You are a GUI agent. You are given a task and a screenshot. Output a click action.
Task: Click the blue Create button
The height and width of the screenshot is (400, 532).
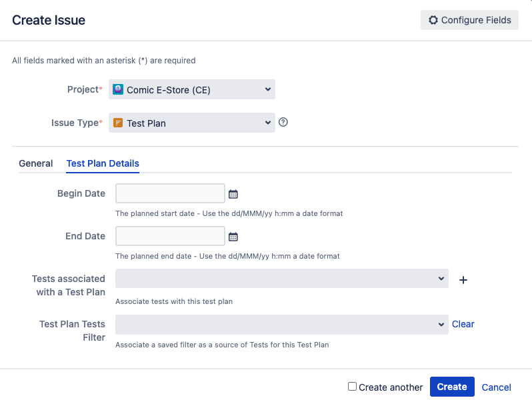452,387
